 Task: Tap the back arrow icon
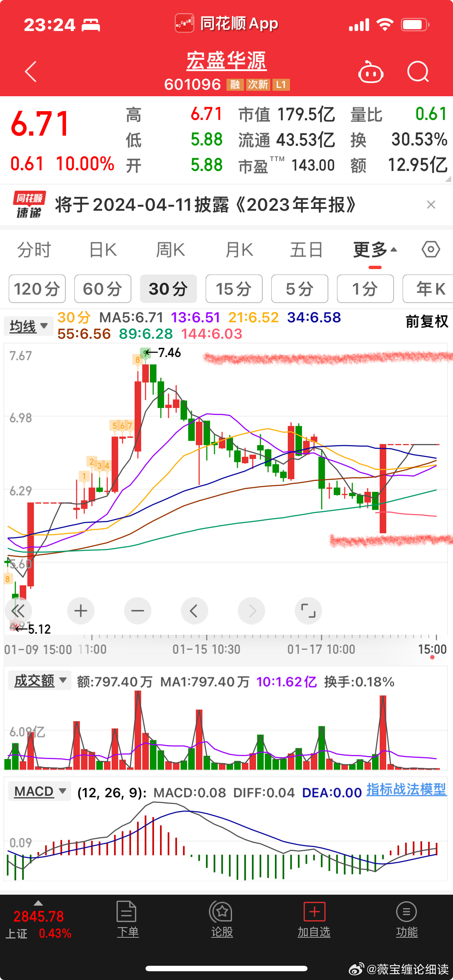[30, 71]
